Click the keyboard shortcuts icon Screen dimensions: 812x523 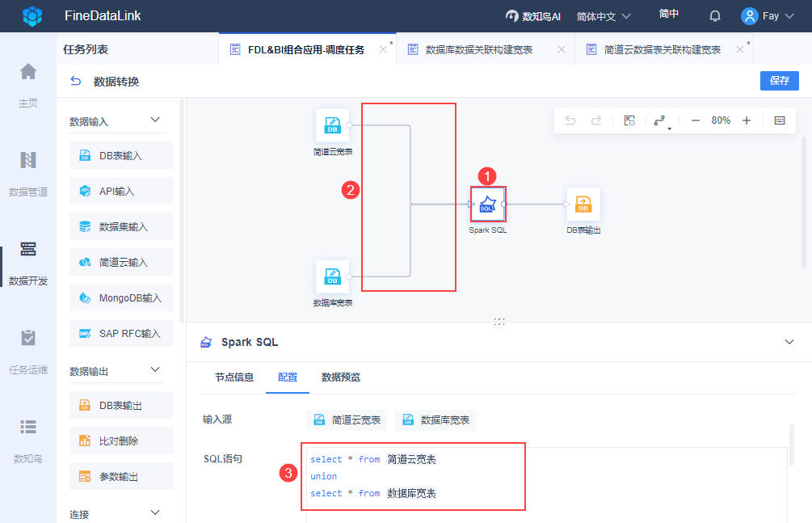(780, 120)
